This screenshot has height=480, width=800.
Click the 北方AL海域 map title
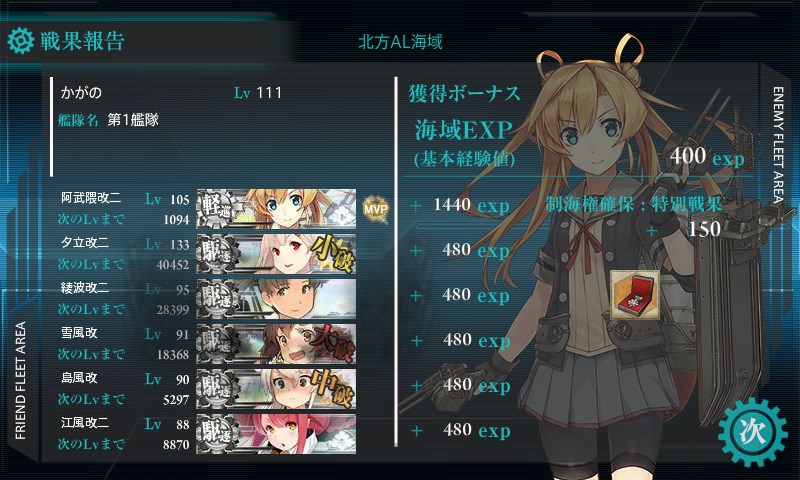400,42
